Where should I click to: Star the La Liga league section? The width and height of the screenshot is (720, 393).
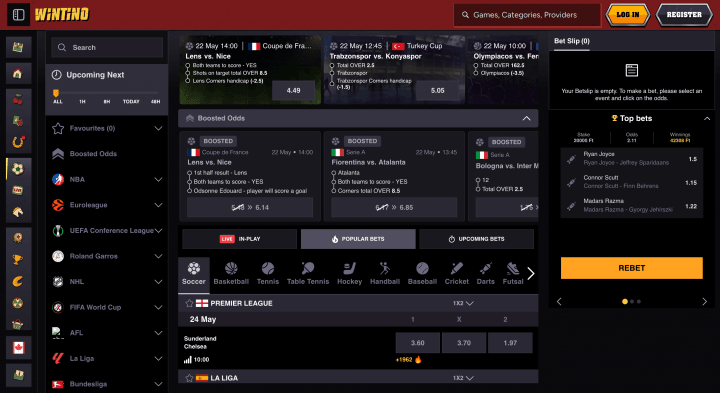189,378
